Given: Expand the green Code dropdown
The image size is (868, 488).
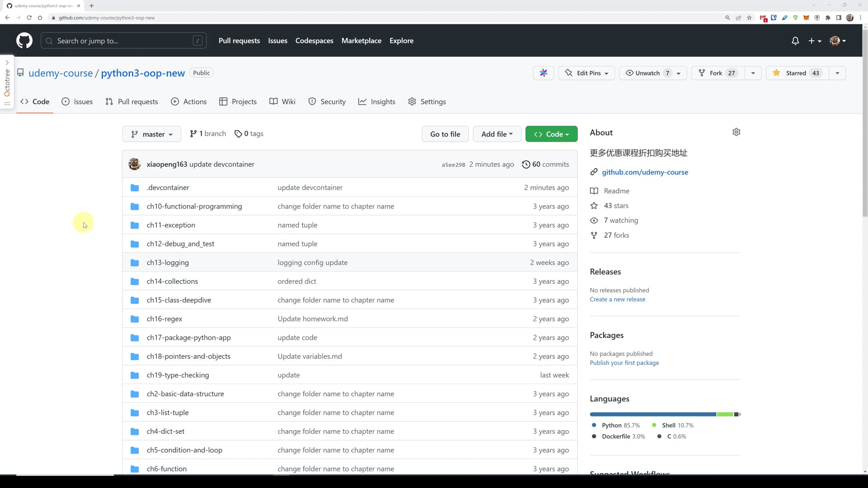Looking at the screenshot, I should 551,134.
